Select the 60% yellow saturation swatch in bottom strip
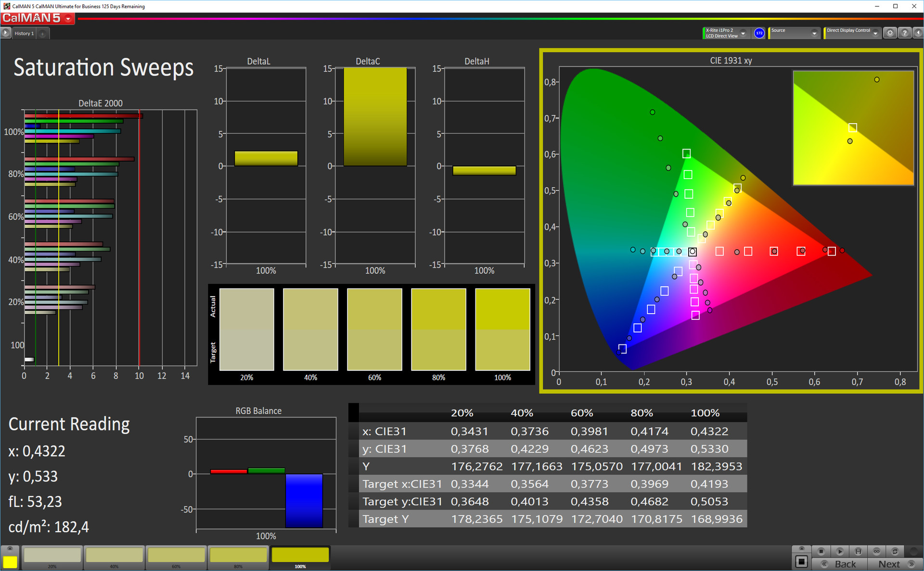The image size is (924, 571). click(177, 558)
